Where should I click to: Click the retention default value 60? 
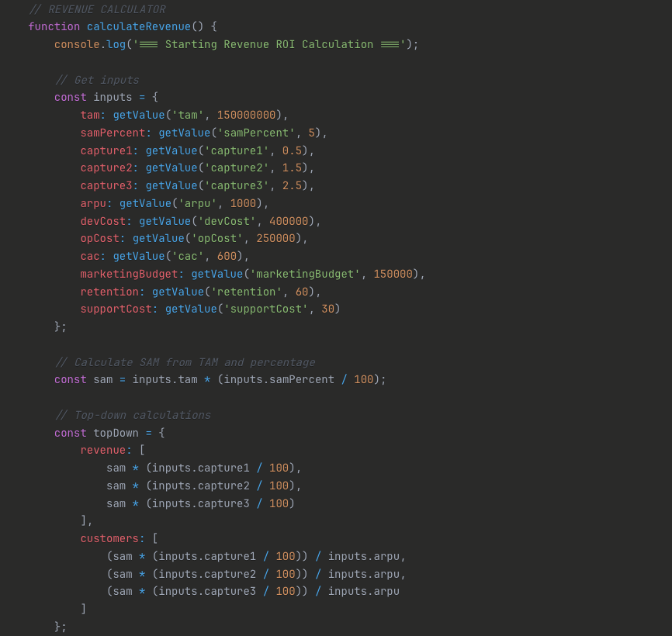point(302,292)
